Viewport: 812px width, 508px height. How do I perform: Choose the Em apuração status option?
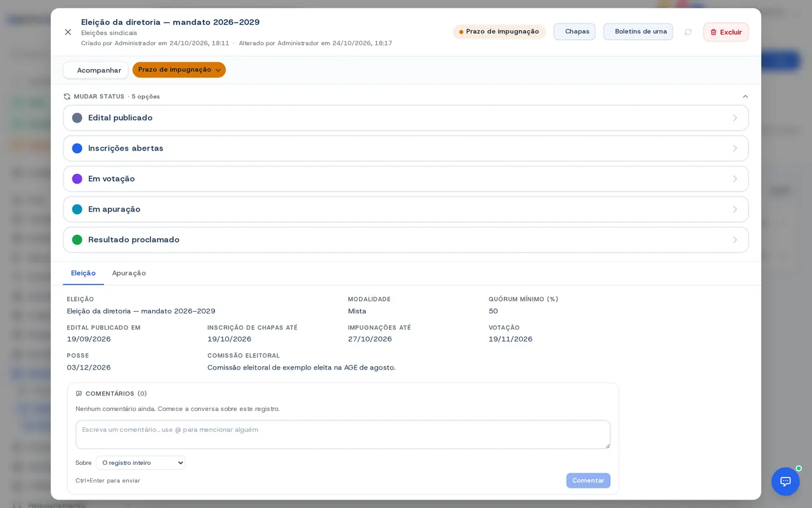406,210
